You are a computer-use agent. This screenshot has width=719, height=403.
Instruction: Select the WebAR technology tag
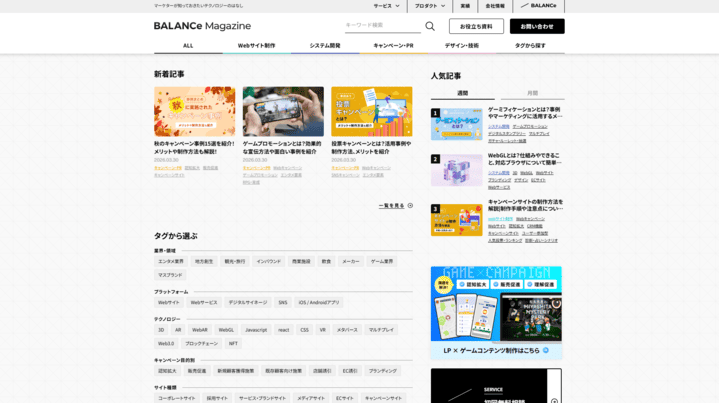[x=200, y=330]
